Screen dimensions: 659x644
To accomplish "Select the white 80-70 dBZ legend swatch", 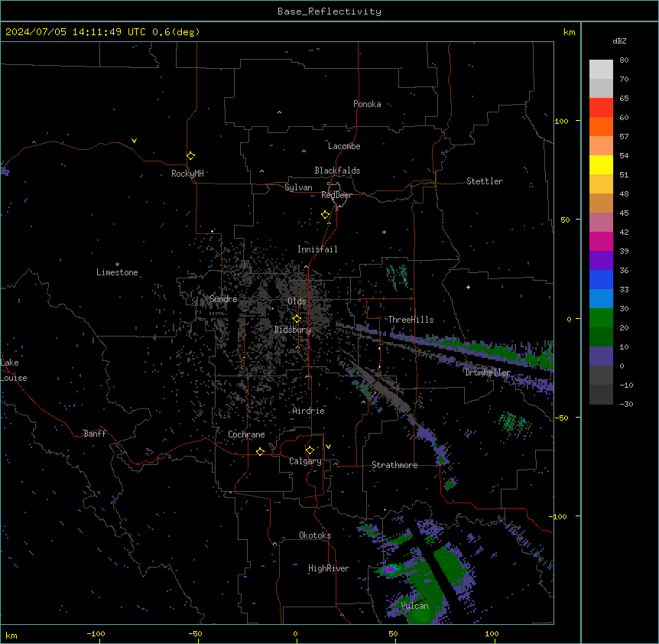I will pyautogui.click(x=601, y=70).
